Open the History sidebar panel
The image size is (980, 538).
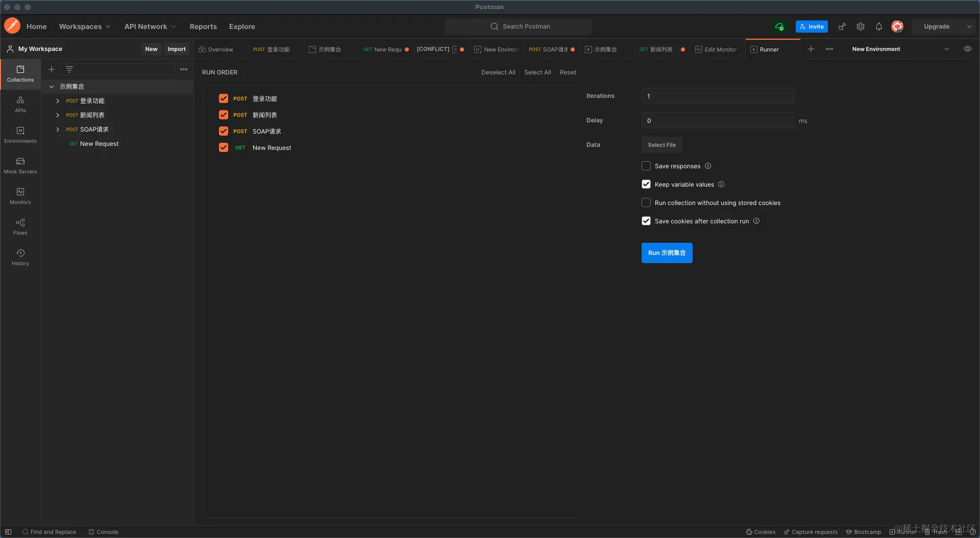20,258
